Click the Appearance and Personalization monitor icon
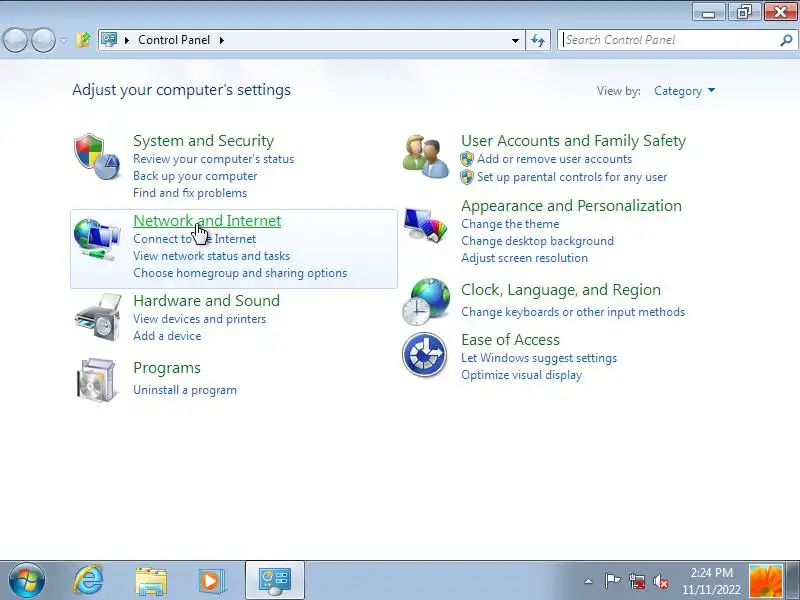 (426, 224)
